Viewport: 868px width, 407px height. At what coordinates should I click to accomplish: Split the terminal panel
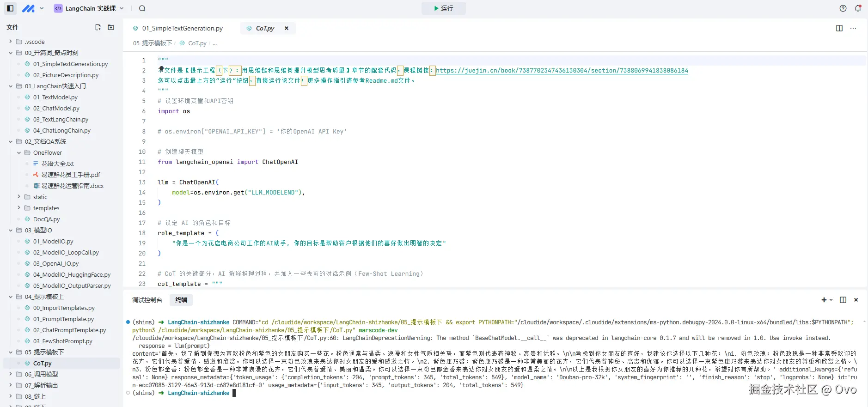(843, 300)
